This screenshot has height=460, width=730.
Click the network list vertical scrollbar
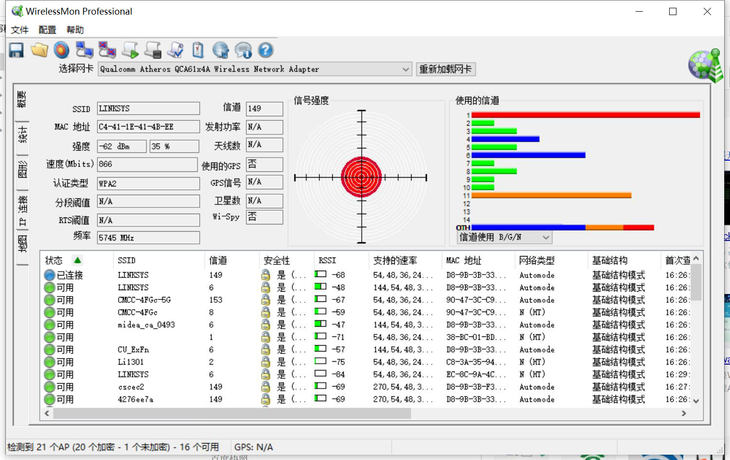tap(696, 283)
